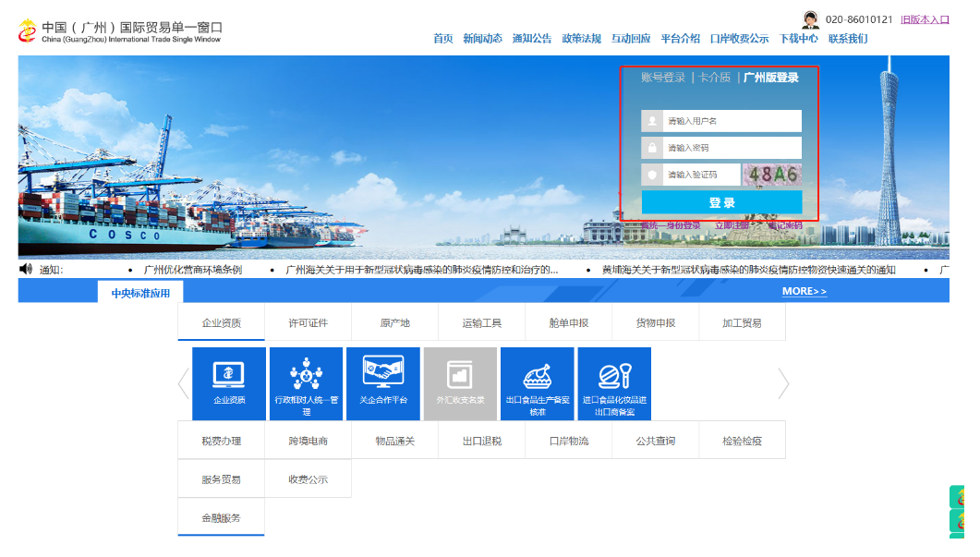
Task: Select the 服务贸易 category tab
Action: 222,479
